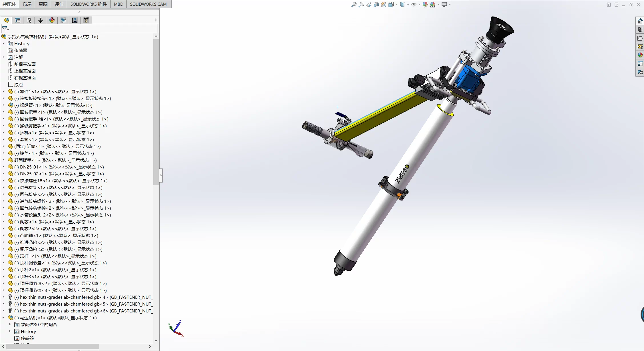
Task: Click the panel collapse handle beside tree
Action: 161,175
